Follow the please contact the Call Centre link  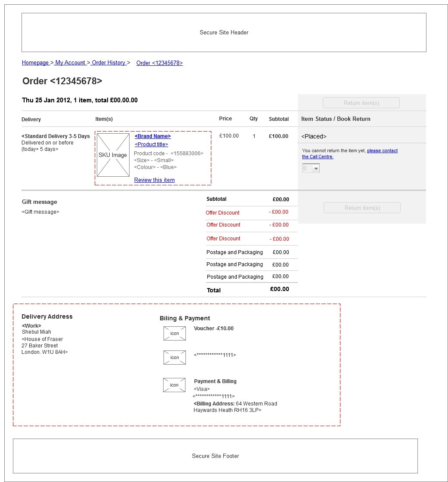coord(382,151)
